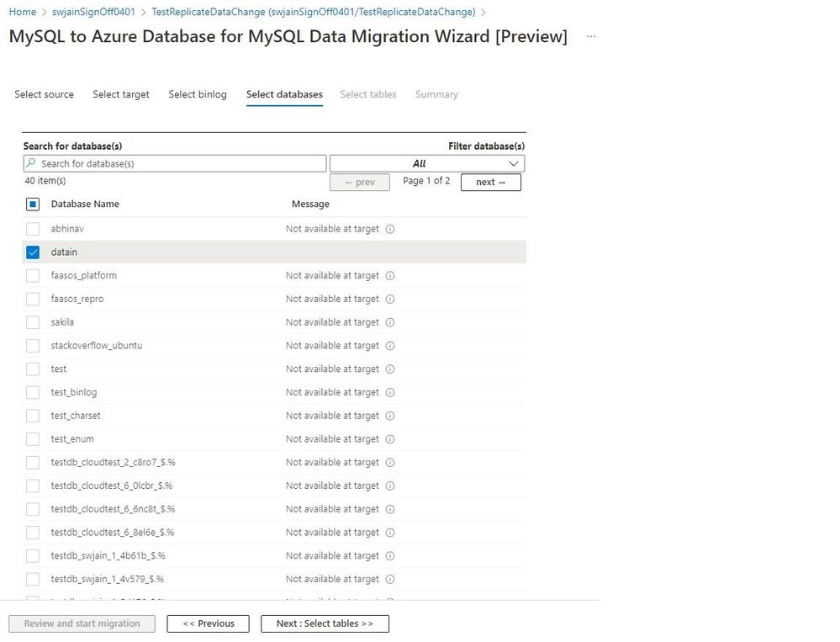Click 'Not available at target' text for test row
The image size is (840, 642).
332,369
